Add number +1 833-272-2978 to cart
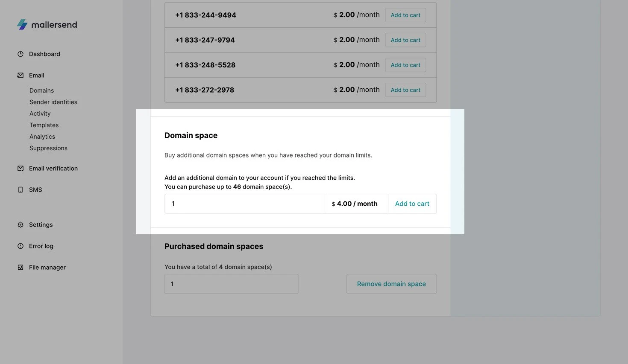Viewport: 628px width, 364px height. click(x=405, y=90)
